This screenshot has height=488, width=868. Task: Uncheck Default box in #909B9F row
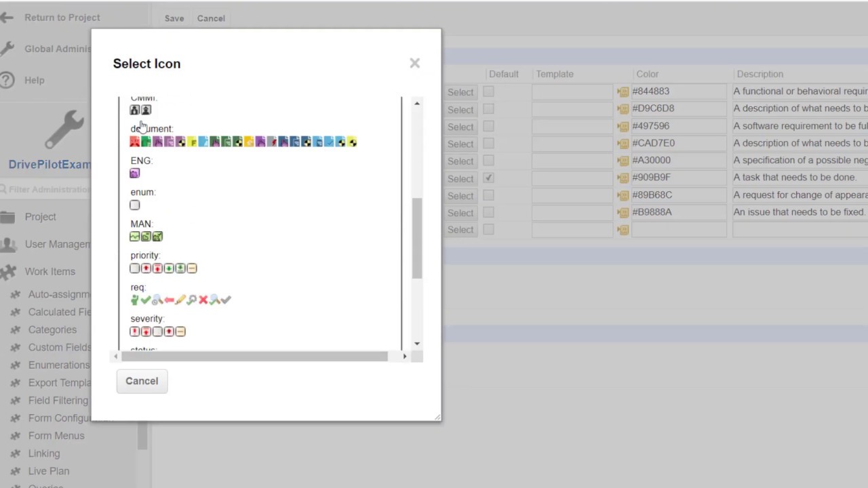click(x=488, y=178)
